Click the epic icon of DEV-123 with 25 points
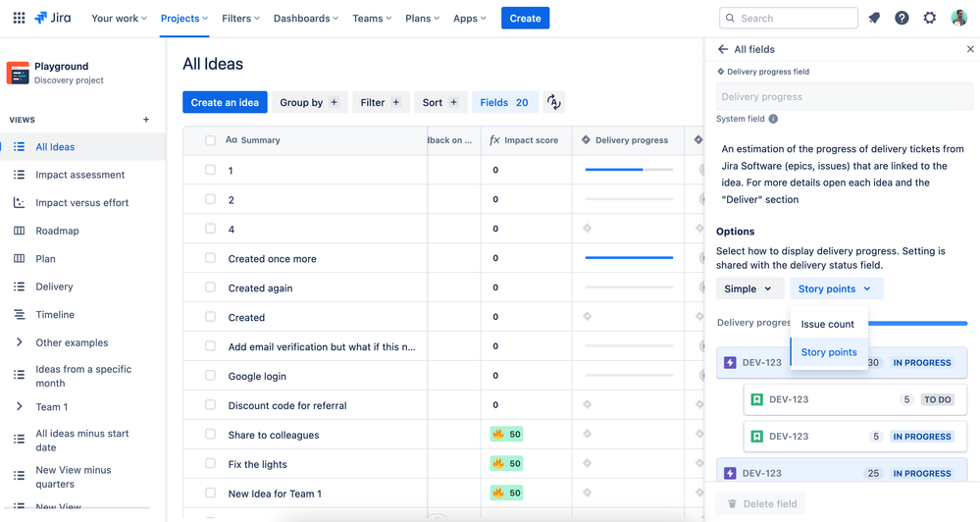980x522 pixels. (730, 473)
